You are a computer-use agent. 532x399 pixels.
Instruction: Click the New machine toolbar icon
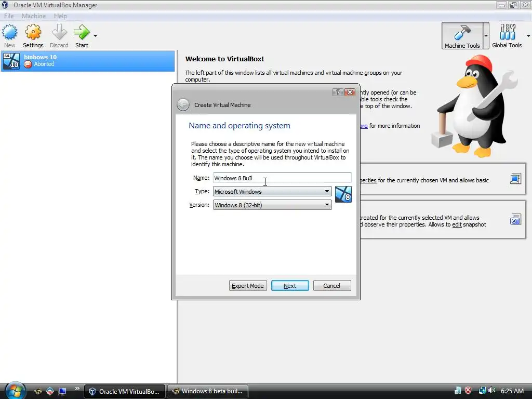9,36
